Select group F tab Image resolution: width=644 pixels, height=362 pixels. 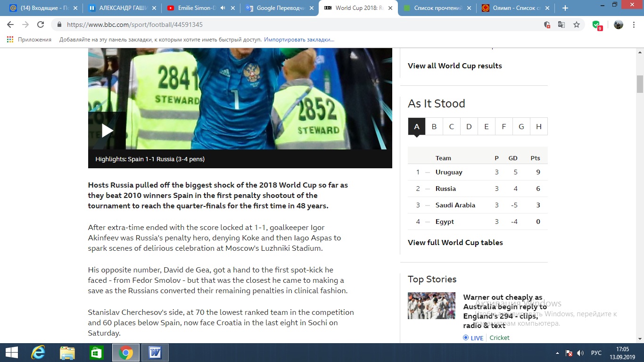click(504, 126)
